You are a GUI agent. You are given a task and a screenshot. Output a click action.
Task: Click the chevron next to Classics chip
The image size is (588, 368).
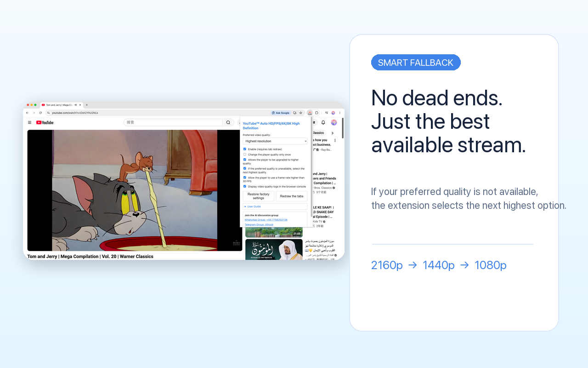pos(333,133)
